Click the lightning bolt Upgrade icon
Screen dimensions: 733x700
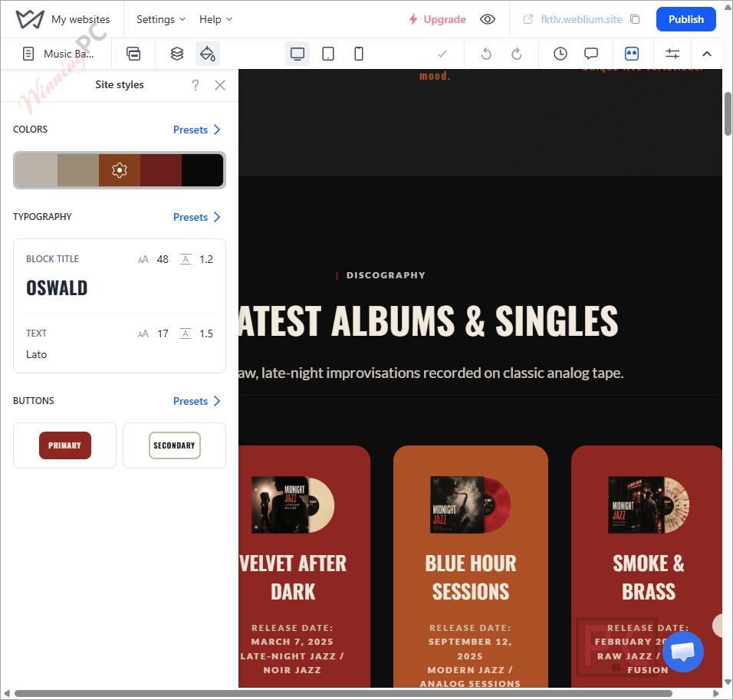click(413, 19)
